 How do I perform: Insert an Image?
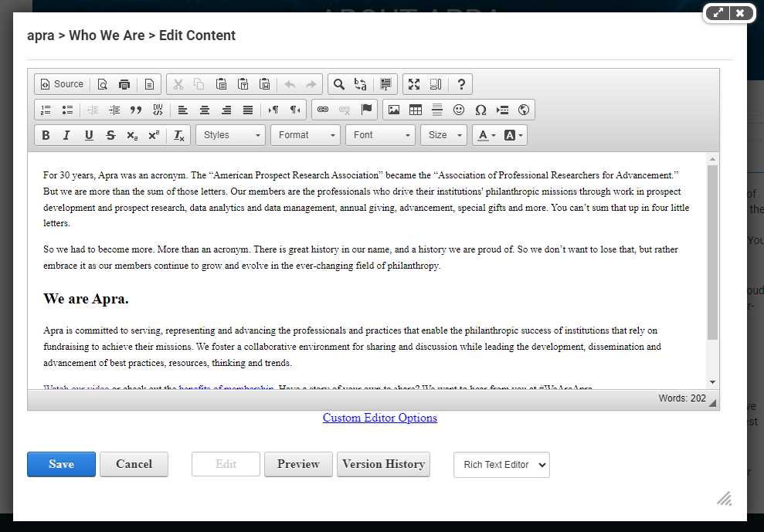(x=394, y=110)
